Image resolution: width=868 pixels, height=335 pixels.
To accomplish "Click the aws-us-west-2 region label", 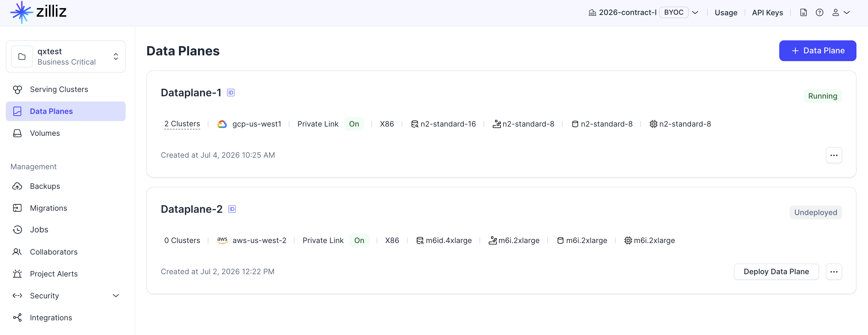I will 259,240.
